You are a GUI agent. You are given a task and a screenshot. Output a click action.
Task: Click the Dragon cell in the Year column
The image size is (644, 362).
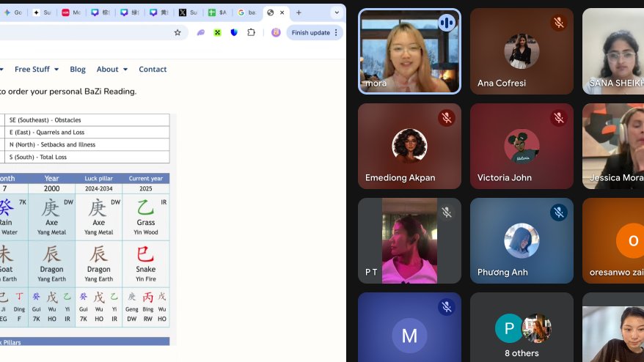(52, 264)
